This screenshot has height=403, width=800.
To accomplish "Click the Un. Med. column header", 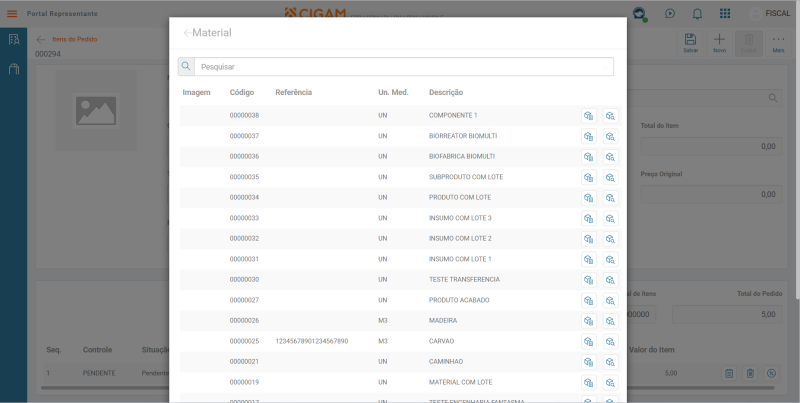I will (x=393, y=92).
